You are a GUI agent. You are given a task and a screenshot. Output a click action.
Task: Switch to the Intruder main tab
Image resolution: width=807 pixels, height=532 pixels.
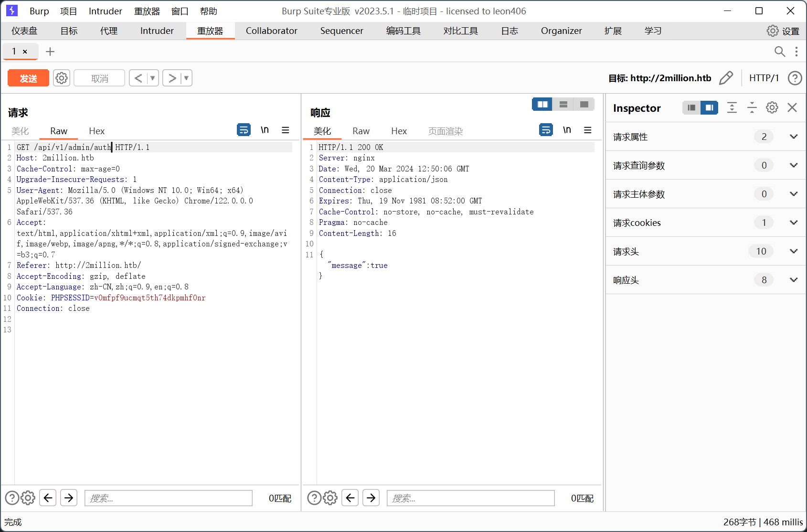157,31
